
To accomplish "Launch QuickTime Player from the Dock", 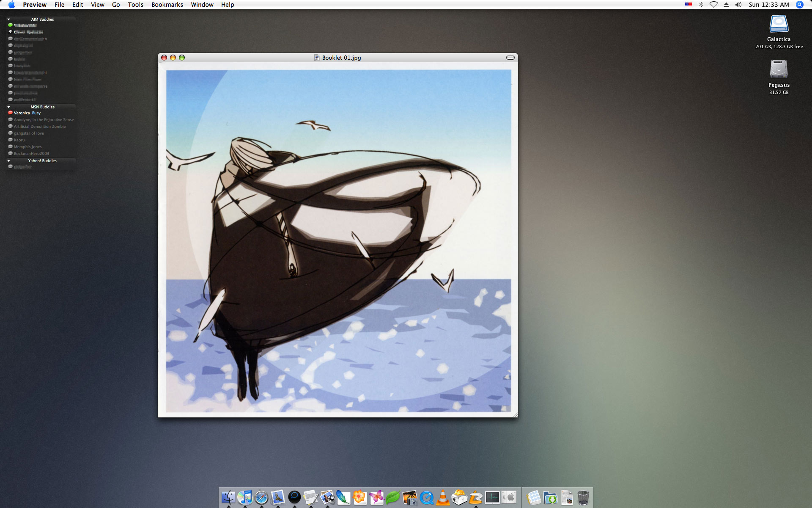I will 426,497.
